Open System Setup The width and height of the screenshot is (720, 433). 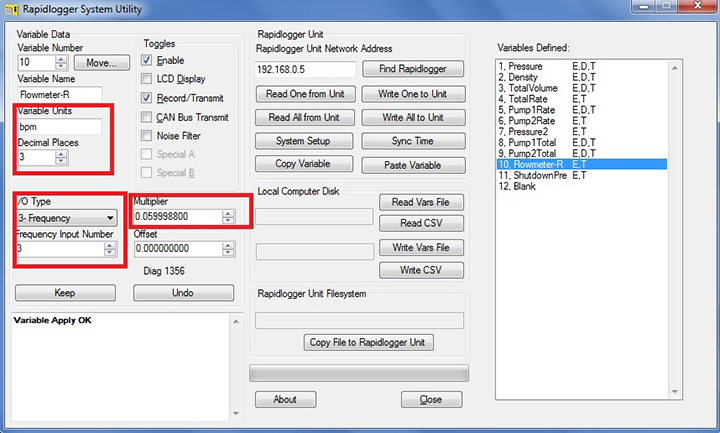(304, 141)
